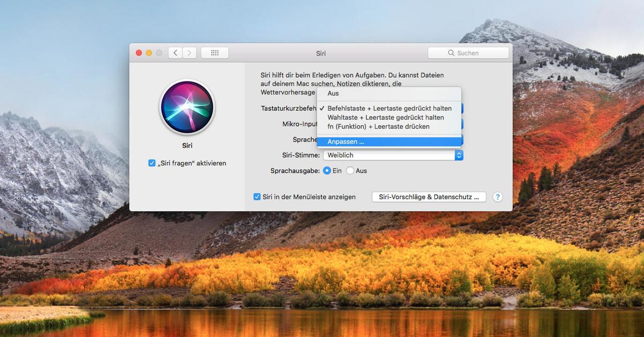Image resolution: width=644 pixels, height=337 pixels.
Task: Minimize the Siri window with yellow button
Action: click(149, 53)
